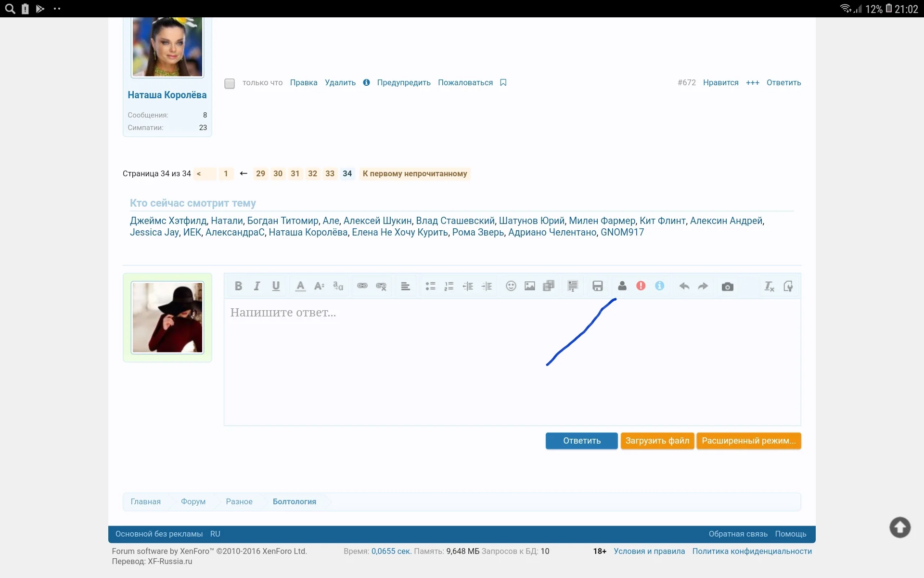Open the 'Загрузить файл' upload dialog

657,440
